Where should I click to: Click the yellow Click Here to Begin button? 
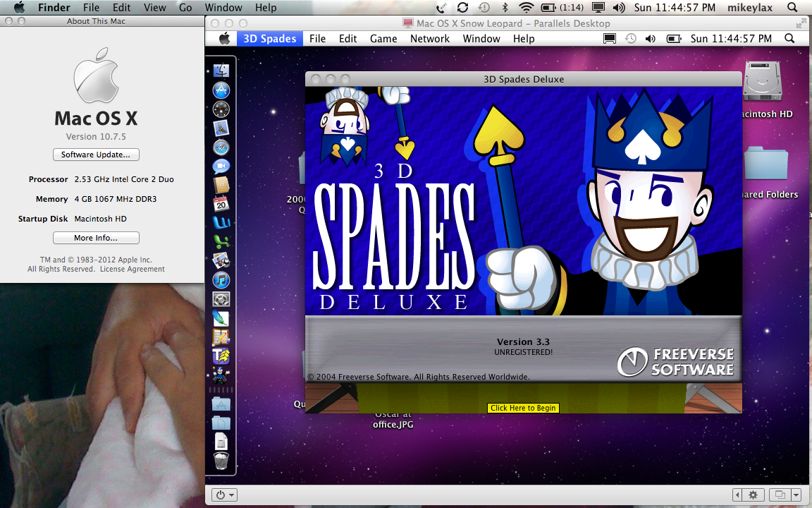523,408
